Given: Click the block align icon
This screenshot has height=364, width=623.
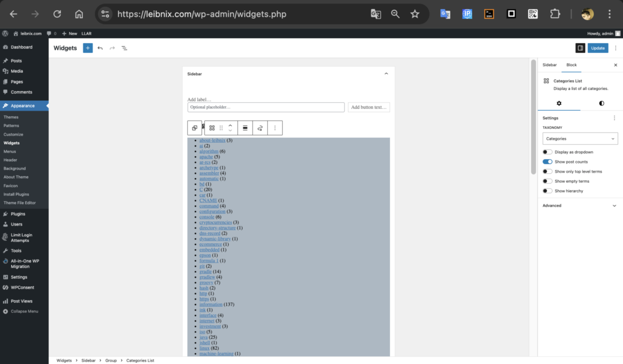Looking at the screenshot, I should point(245,128).
